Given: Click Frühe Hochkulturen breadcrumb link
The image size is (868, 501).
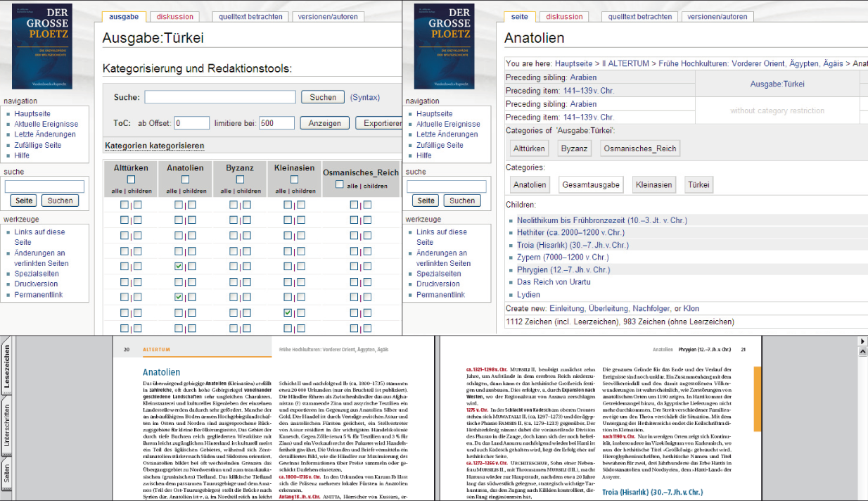Looking at the screenshot, I should click(751, 63).
